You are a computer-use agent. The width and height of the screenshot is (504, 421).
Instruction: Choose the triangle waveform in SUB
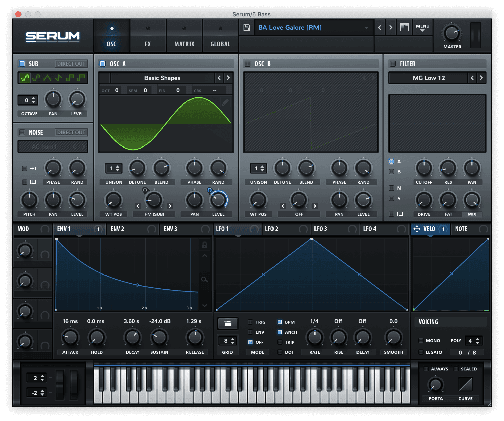(47, 78)
